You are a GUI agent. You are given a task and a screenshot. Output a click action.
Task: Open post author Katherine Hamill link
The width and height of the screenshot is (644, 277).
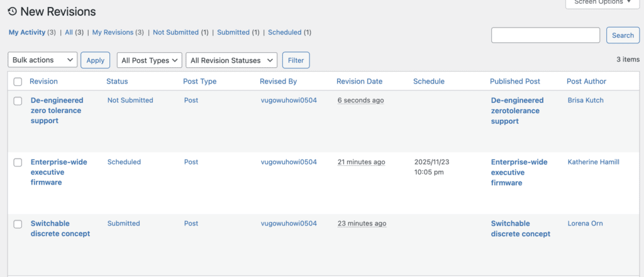[593, 162]
